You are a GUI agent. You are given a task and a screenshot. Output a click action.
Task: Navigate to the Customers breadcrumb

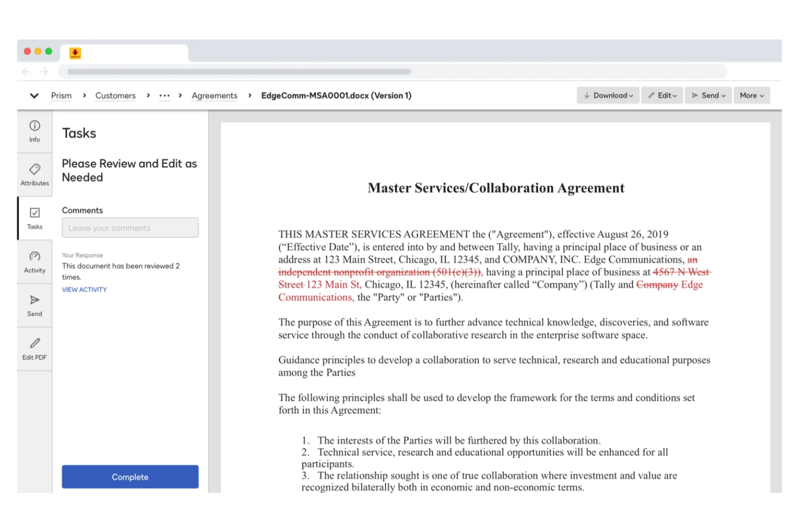[x=115, y=95]
